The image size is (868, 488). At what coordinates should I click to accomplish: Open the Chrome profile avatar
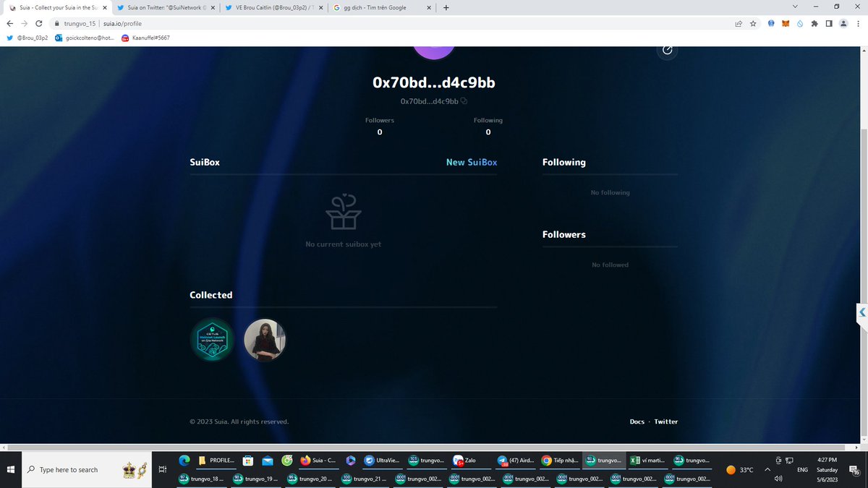(x=843, y=23)
